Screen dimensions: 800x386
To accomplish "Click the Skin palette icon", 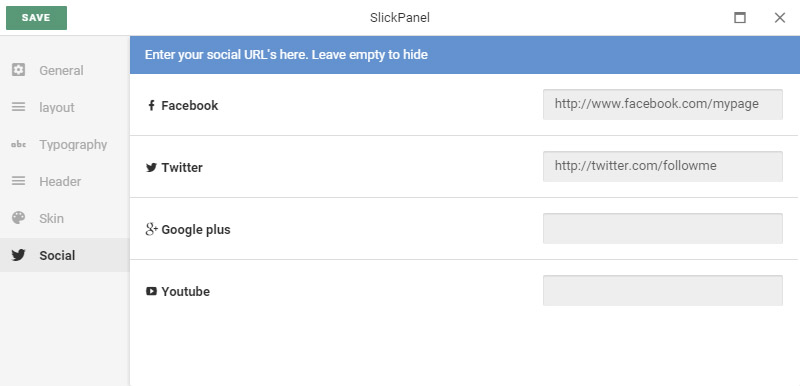I will (x=18, y=218).
